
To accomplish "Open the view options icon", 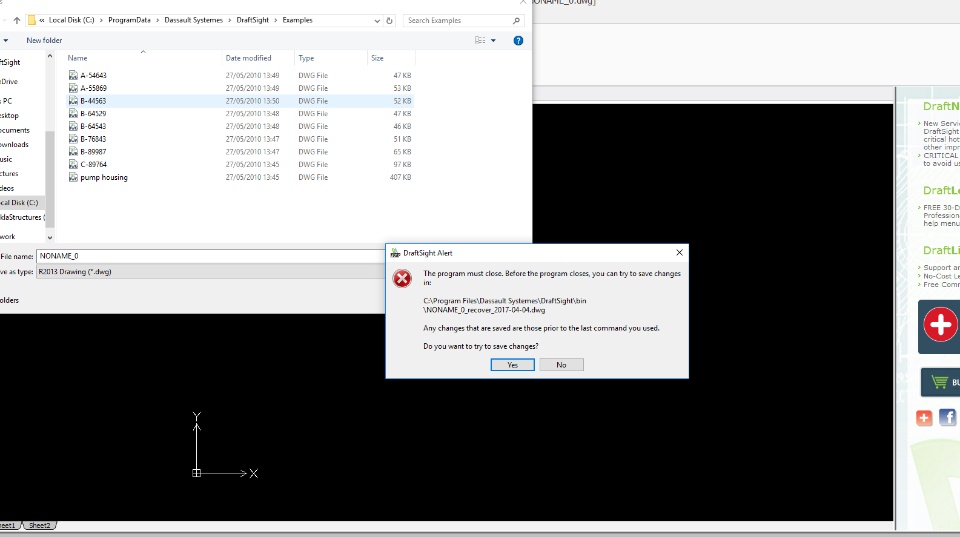I will (480, 40).
